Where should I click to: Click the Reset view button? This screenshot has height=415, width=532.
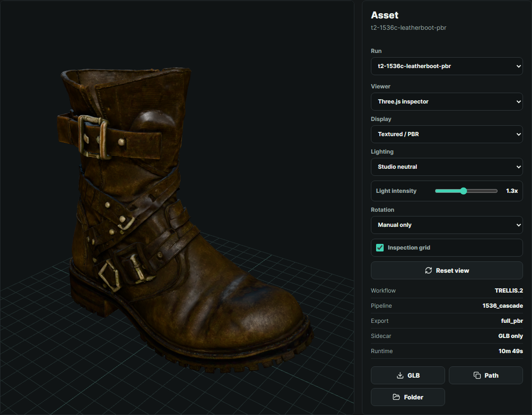[x=446, y=270]
